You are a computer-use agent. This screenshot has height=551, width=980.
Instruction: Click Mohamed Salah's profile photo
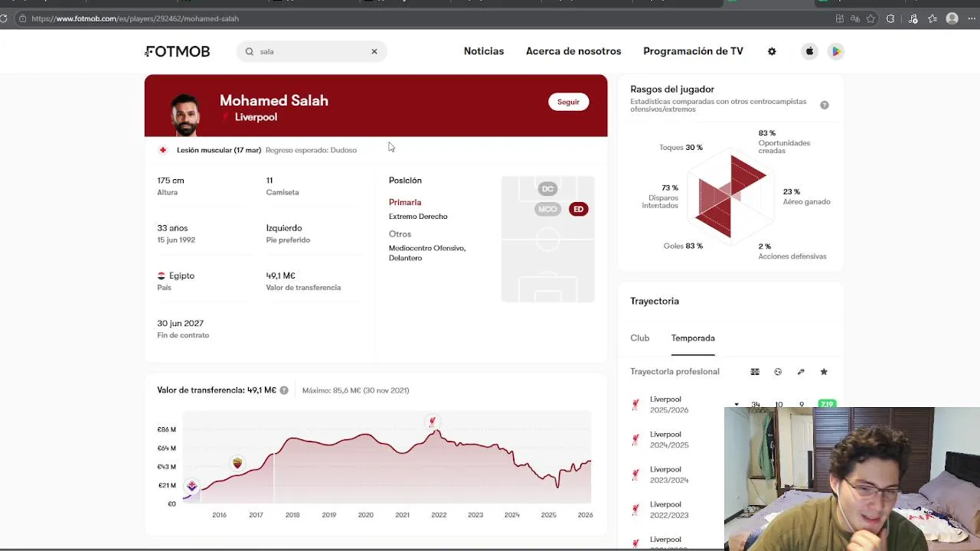(185, 115)
